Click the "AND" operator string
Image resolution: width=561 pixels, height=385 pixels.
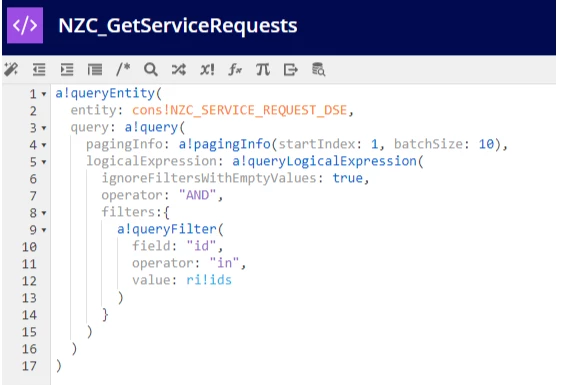click(197, 195)
